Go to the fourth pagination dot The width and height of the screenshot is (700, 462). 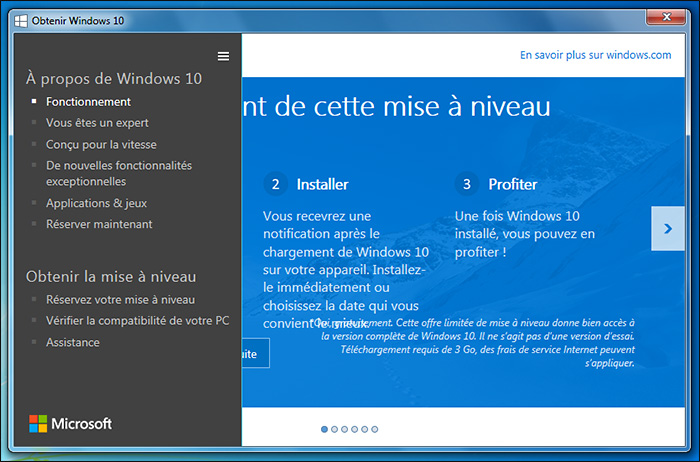[x=355, y=429]
